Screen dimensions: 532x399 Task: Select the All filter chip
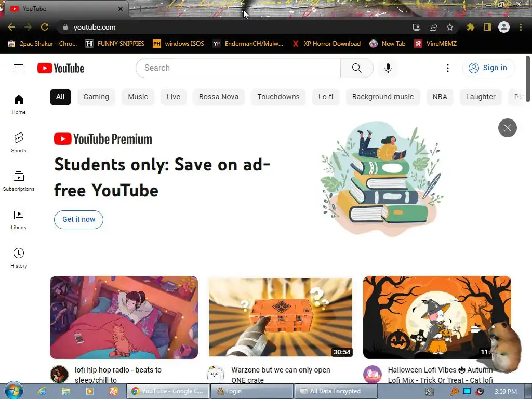click(60, 97)
